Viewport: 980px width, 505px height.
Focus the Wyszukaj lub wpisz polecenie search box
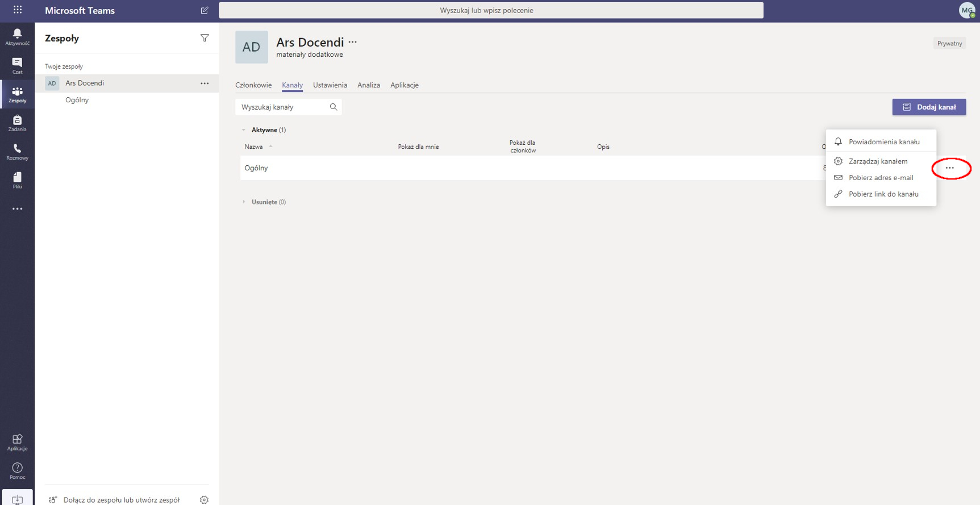pos(491,10)
